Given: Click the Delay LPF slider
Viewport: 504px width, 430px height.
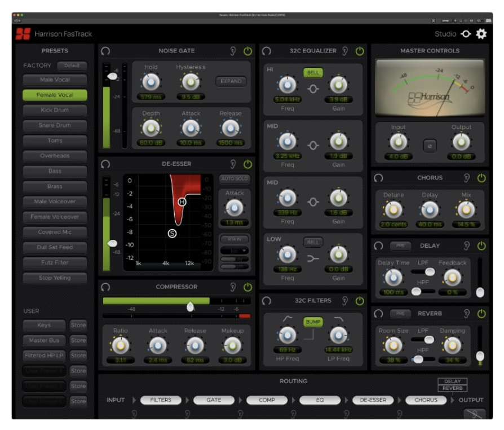Looking at the screenshot, I should click(423, 272).
